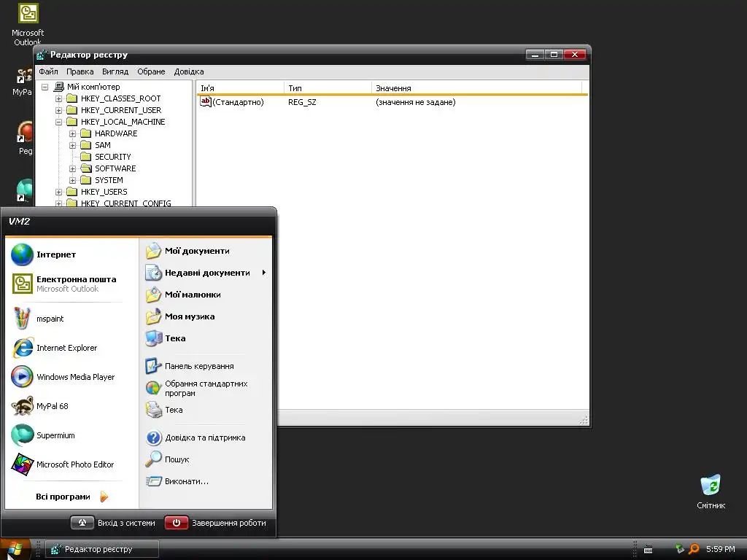Click the VM2 user name header
Viewport: 747px width, 560px height.
point(19,222)
